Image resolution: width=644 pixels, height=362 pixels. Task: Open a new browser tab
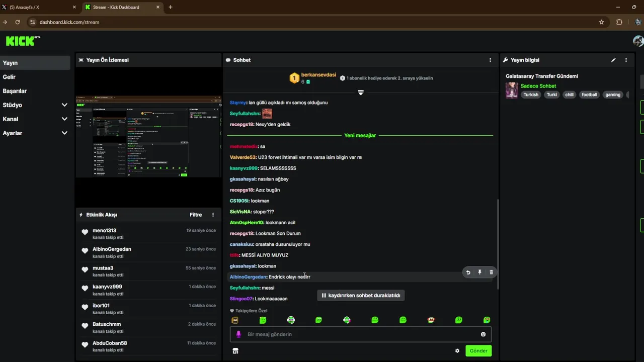point(170,7)
